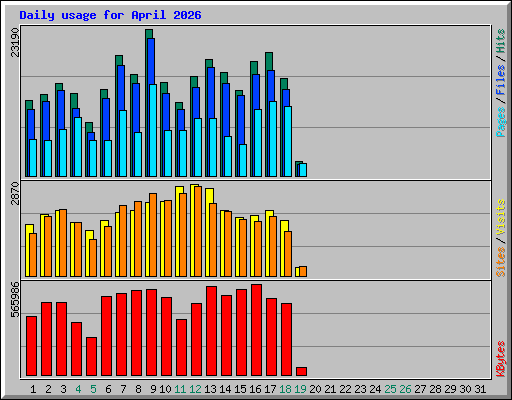Viewport: 512px width, 400px height.
Task: Click the blue Files legend label
Action: tap(500, 80)
